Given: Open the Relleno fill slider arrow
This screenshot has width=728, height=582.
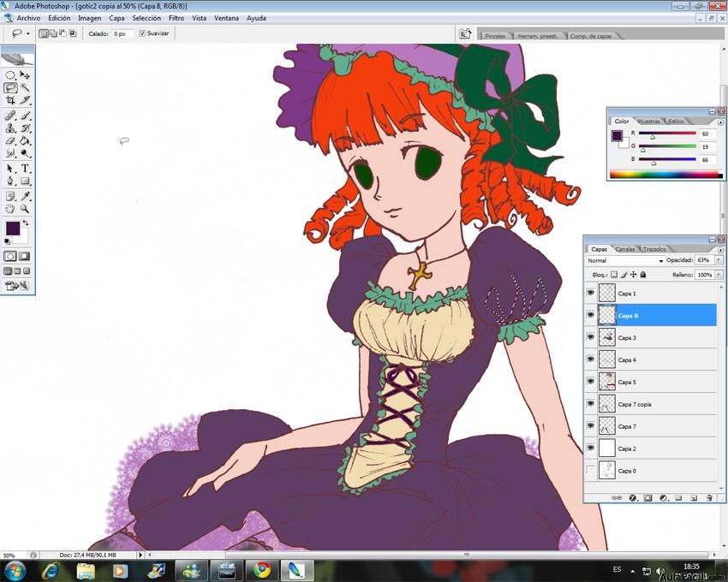Looking at the screenshot, I should (719, 275).
